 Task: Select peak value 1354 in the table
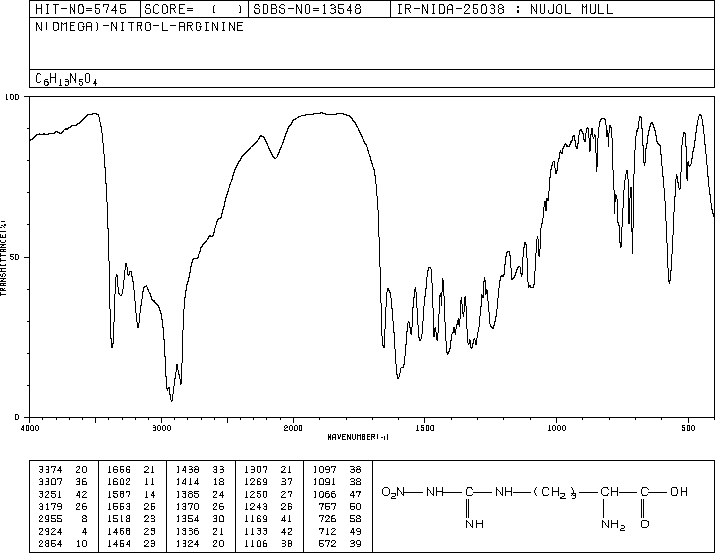(187, 519)
